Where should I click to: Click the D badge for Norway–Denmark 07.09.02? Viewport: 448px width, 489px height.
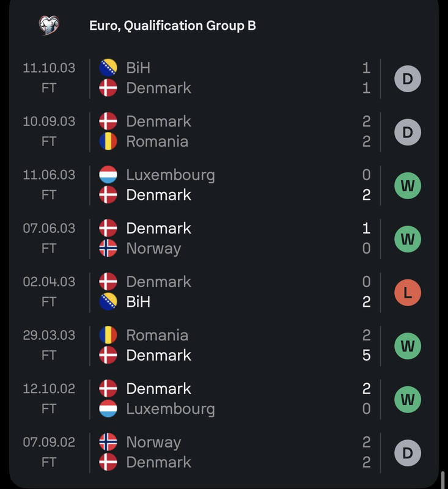[408, 453]
